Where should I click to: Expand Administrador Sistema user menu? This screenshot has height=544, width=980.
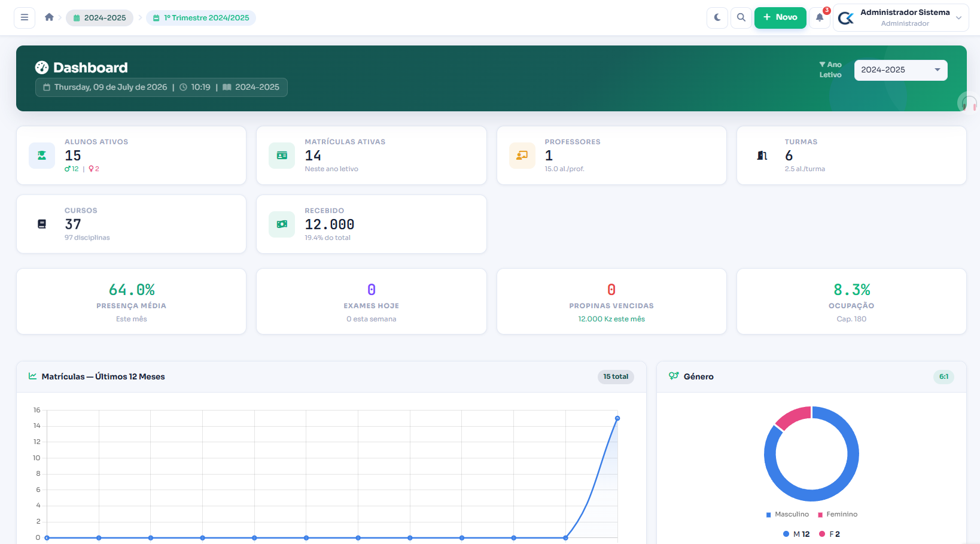pos(901,17)
